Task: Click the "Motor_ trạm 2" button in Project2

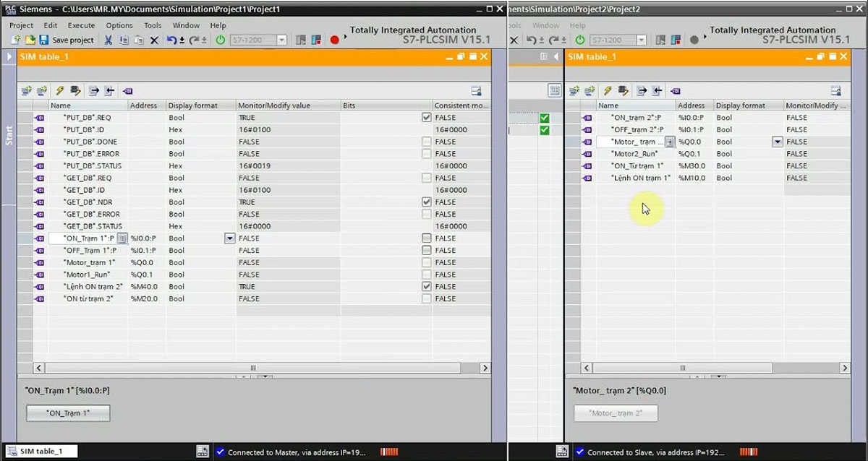Action: pos(616,413)
